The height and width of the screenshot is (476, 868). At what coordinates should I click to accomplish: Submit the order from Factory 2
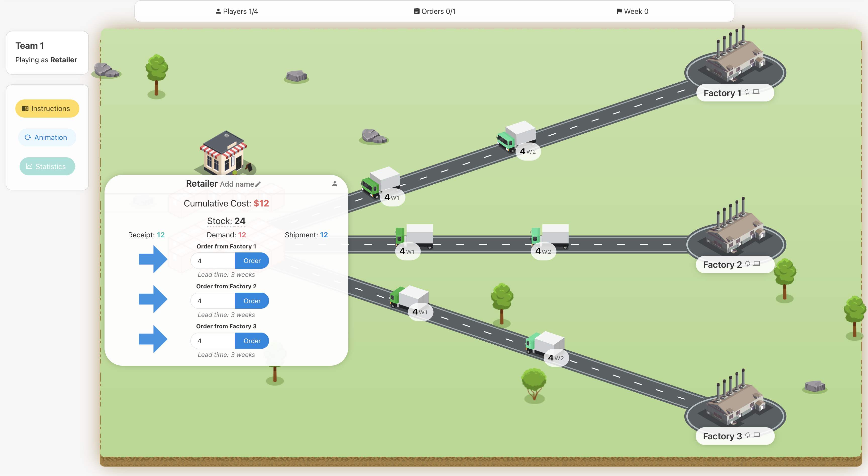click(252, 301)
